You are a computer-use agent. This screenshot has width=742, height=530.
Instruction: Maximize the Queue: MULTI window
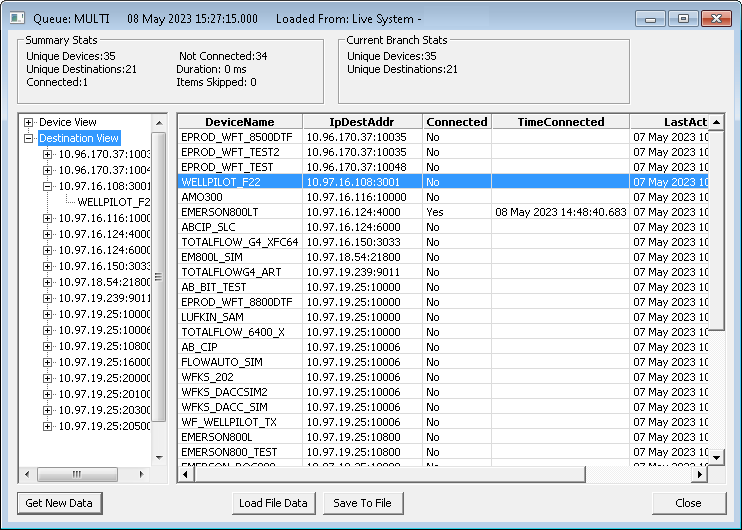pyautogui.click(x=683, y=18)
